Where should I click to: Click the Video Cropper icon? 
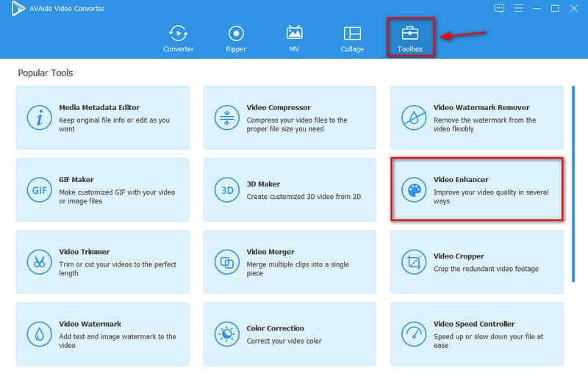click(414, 262)
